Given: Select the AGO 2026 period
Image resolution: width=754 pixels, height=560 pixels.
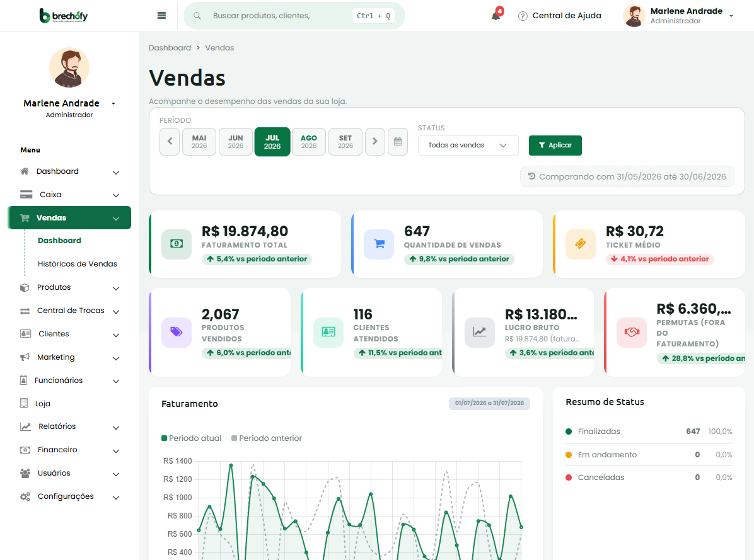Looking at the screenshot, I should 309,142.
